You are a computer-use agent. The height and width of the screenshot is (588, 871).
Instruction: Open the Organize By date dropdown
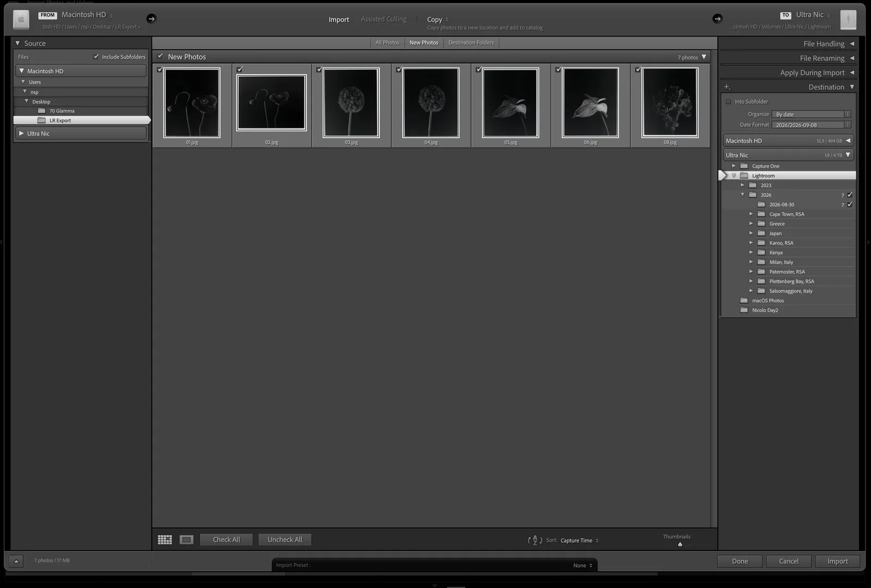point(811,114)
